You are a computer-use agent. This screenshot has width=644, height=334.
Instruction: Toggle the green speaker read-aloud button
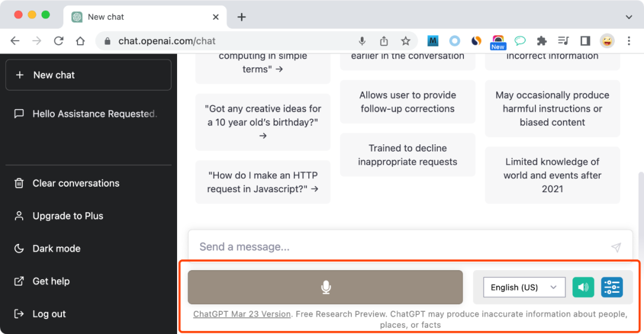(583, 287)
